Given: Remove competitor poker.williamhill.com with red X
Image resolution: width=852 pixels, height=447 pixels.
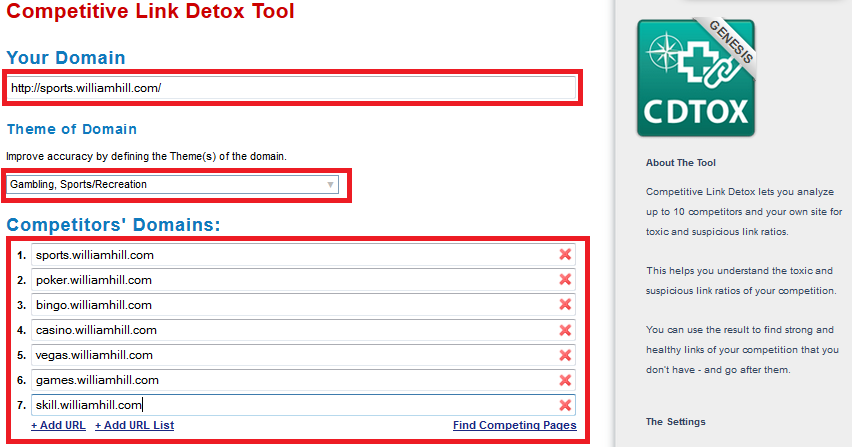Looking at the screenshot, I should 565,279.
